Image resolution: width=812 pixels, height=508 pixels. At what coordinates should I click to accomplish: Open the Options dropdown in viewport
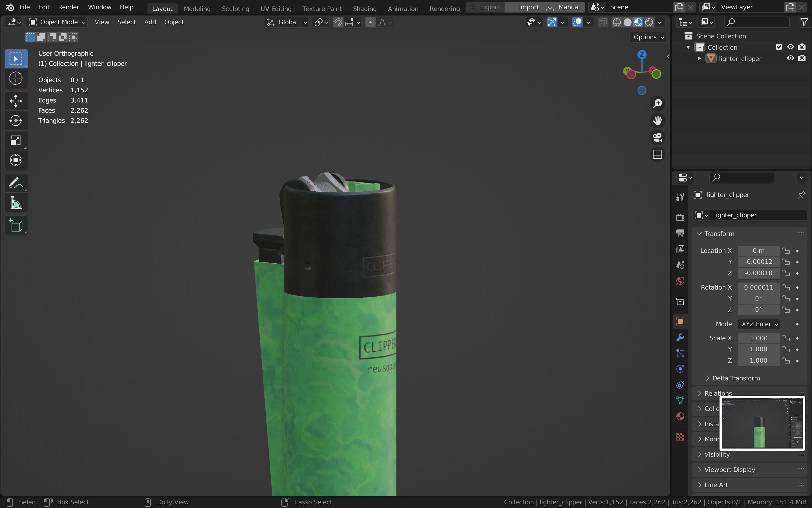(x=648, y=37)
